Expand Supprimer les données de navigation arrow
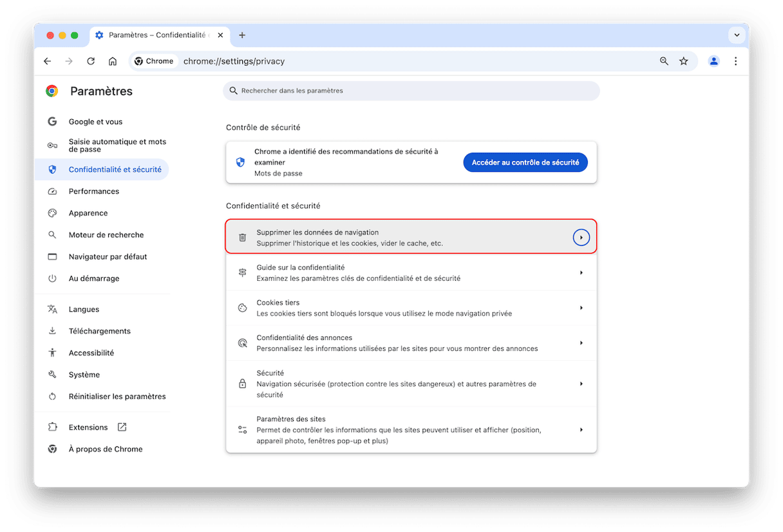The height and width of the screenshot is (532, 783). [x=581, y=238]
